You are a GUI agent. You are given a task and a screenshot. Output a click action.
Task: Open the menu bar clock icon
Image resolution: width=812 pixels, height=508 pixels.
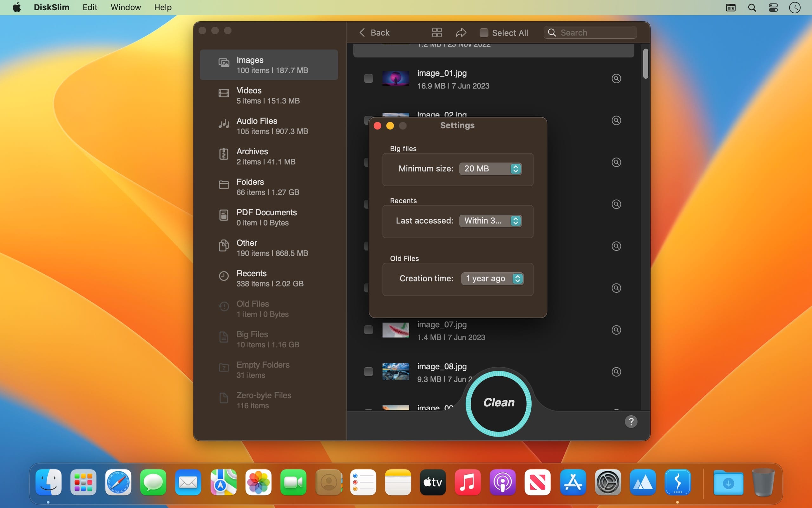795,7
